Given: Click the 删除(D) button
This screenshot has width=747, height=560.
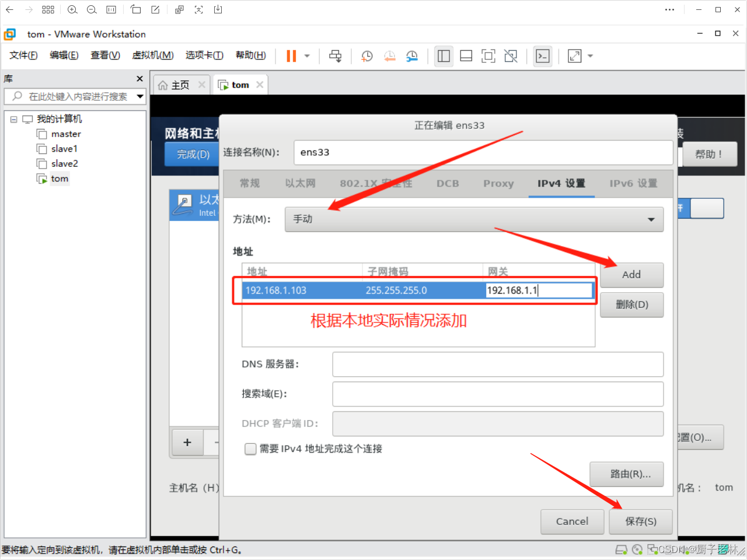Looking at the screenshot, I should click(631, 304).
